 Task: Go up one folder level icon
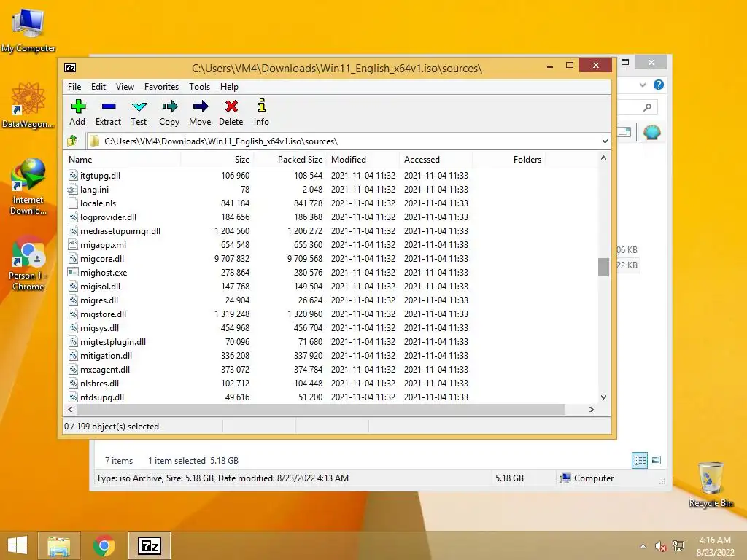pyautogui.click(x=72, y=141)
